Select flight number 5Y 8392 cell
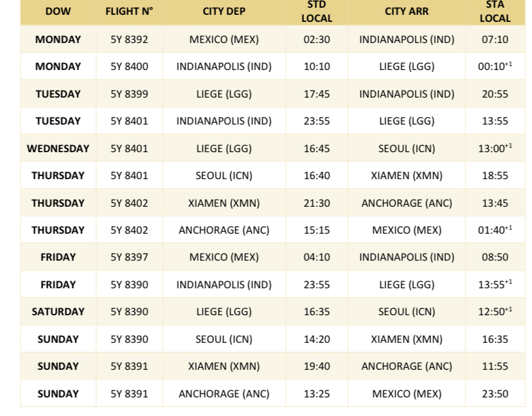532x416 pixels. 129,39
